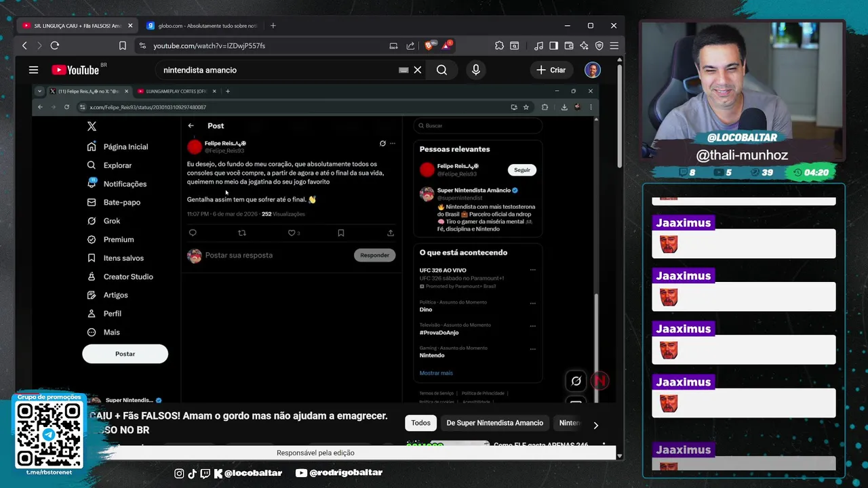Click the reply bubble icon on post
The image size is (868, 488).
point(193,232)
